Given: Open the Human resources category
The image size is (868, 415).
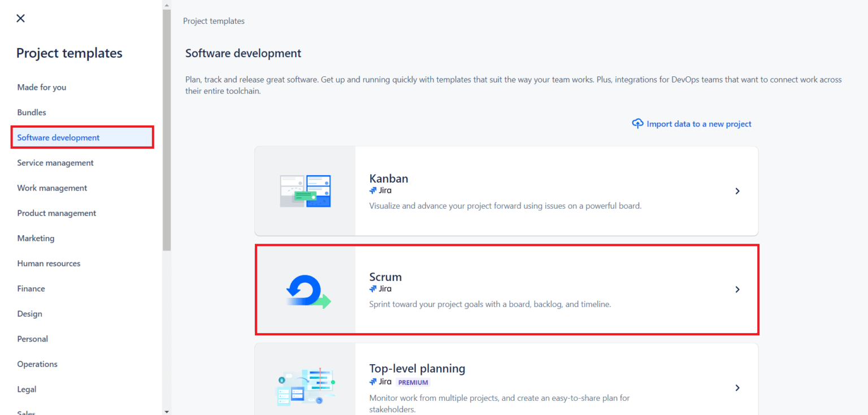Looking at the screenshot, I should [x=49, y=263].
